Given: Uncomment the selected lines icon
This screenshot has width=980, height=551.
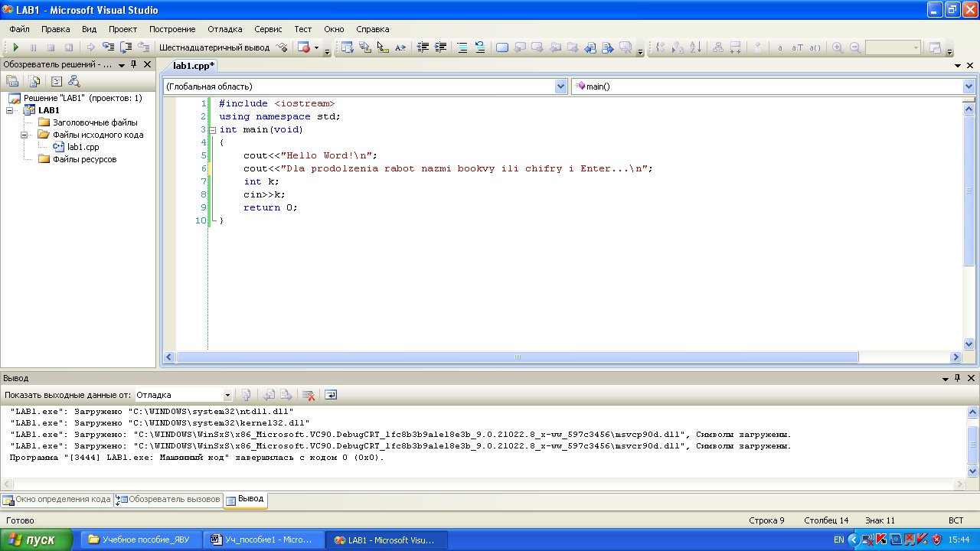Looking at the screenshot, I should click(480, 47).
